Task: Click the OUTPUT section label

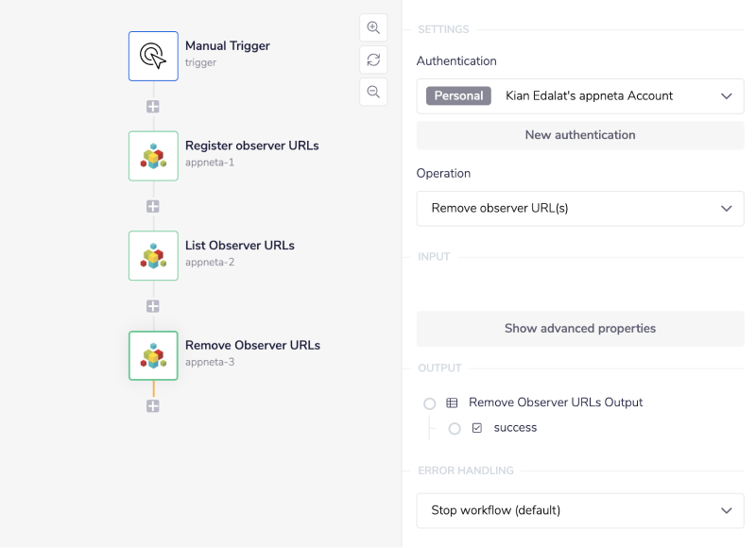Action: pos(439,368)
